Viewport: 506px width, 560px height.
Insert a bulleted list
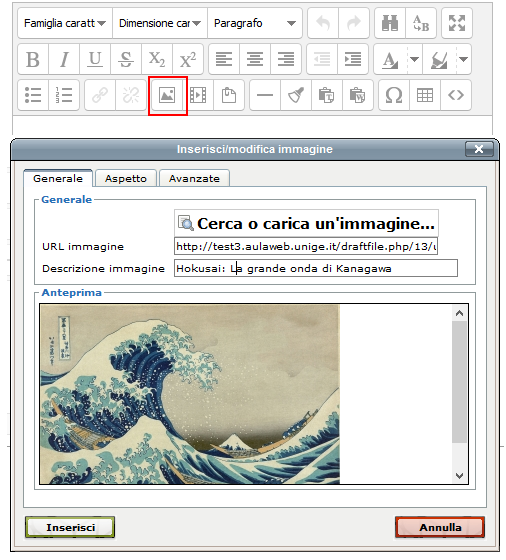[x=33, y=95]
